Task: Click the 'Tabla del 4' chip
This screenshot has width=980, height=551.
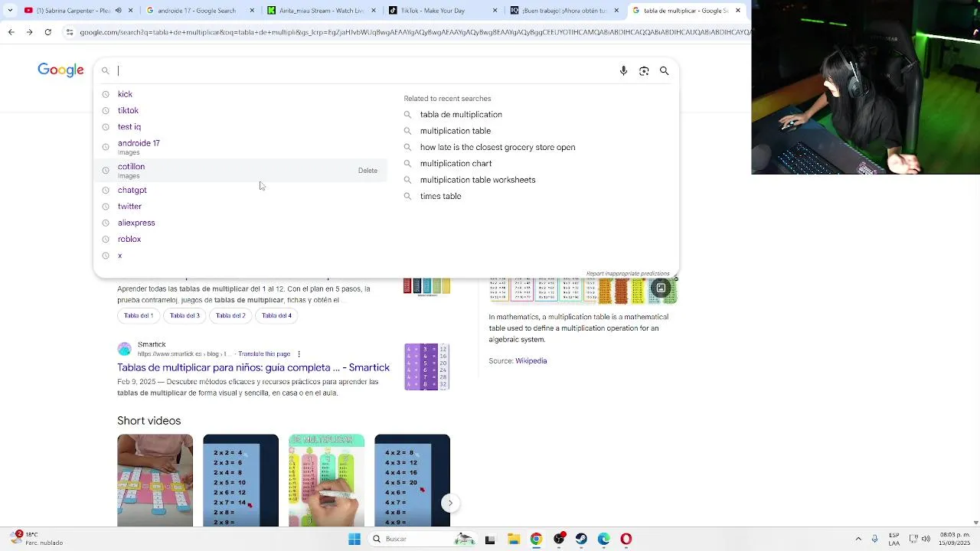Action: click(276, 315)
